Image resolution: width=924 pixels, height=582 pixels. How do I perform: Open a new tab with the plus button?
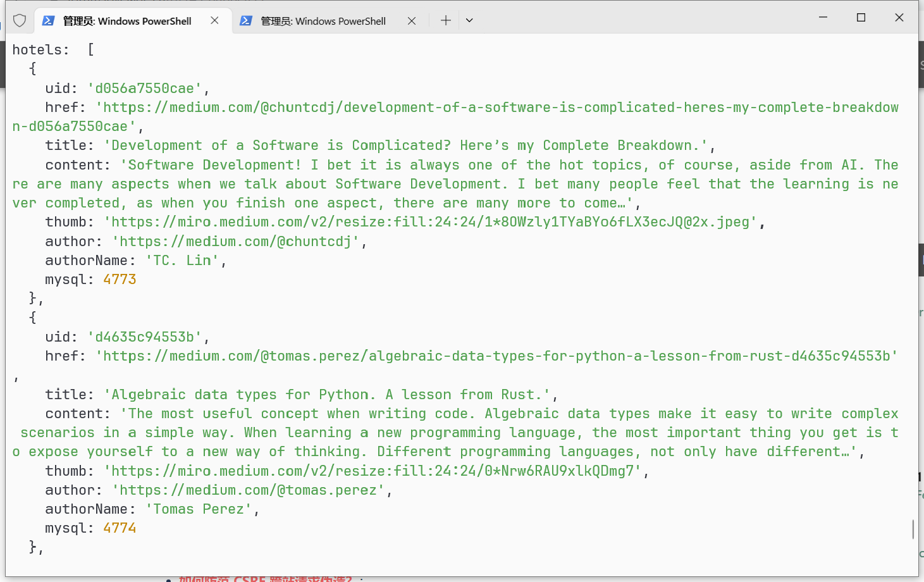click(446, 21)
